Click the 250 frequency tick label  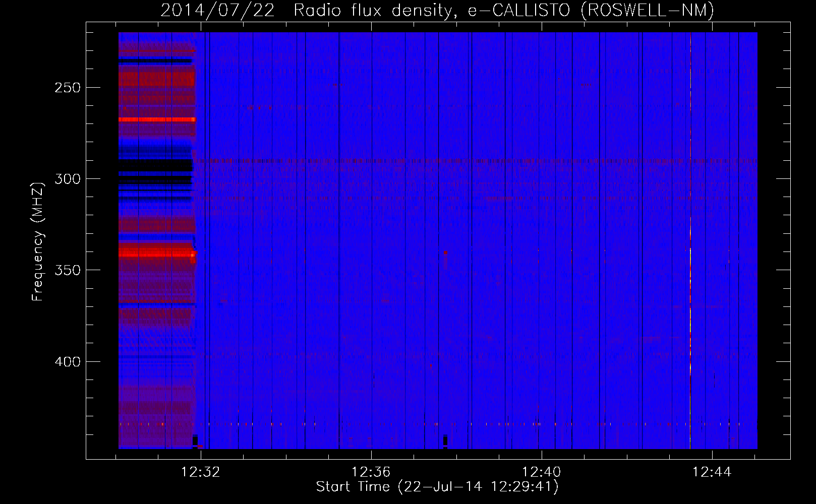tap(68, 88)
